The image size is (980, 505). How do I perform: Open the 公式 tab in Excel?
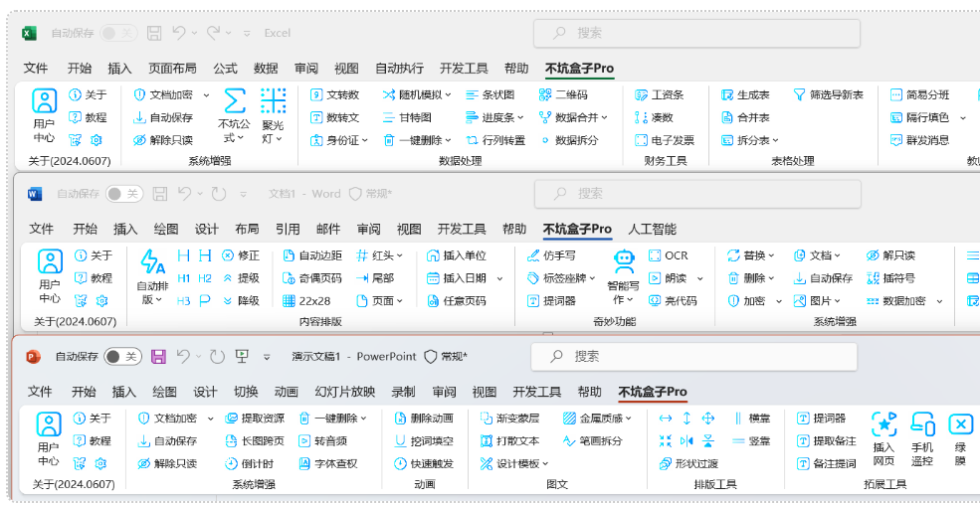(x=225, y=69)
